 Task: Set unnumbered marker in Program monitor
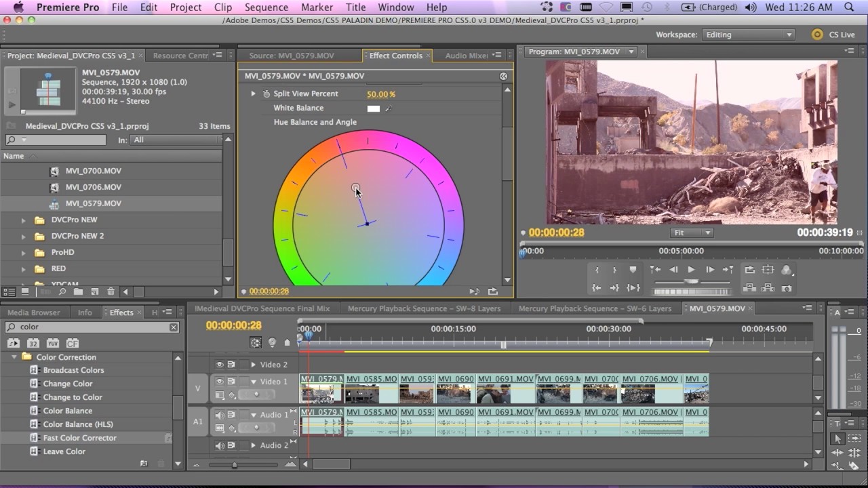pos(633,270)
